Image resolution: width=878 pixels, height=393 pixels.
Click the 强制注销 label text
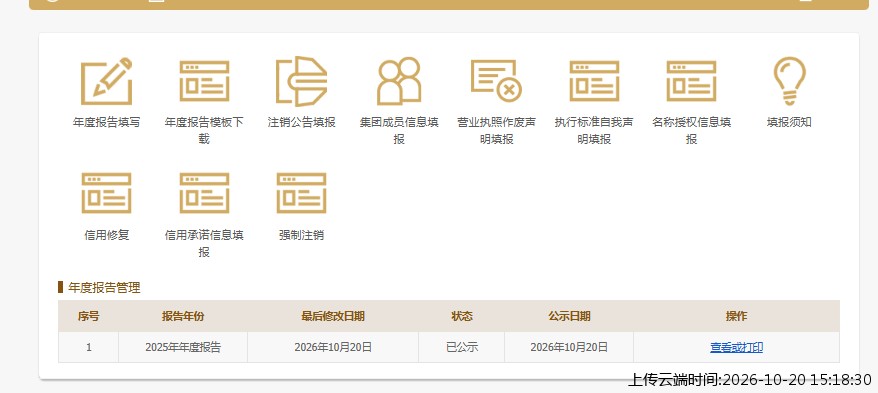pyautogui.click(x=301, y=235)
